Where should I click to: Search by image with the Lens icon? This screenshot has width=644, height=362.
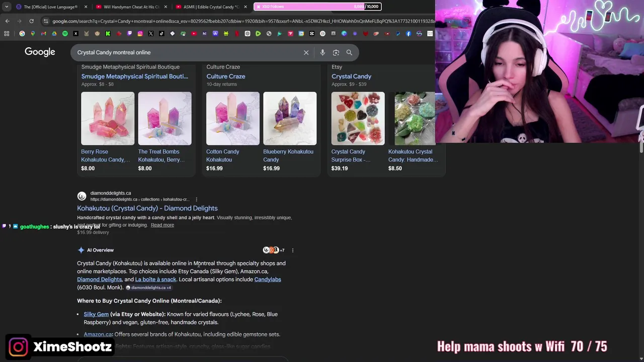coord(336,52)
